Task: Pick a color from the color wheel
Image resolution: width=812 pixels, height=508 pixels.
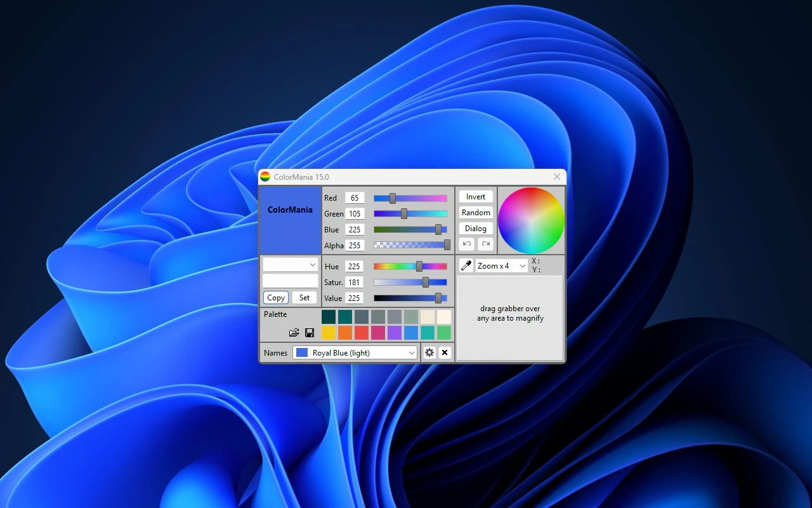Action: pos(531,220)
